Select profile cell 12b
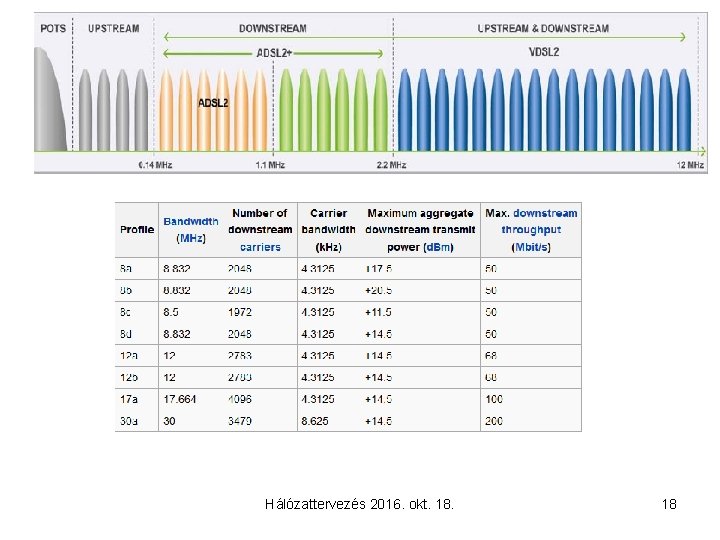This screenshot has width=720, height=540. (x=129, y=377)
